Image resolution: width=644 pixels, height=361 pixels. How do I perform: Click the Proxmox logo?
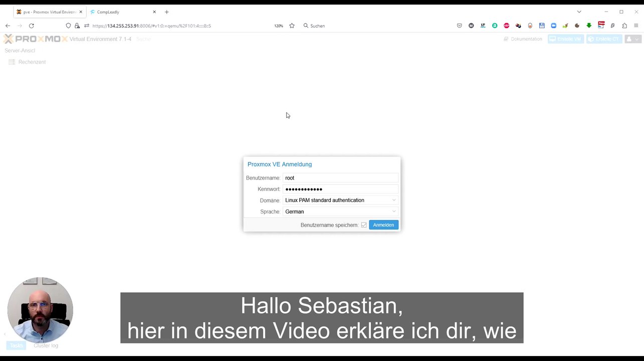tap(35, 39)
